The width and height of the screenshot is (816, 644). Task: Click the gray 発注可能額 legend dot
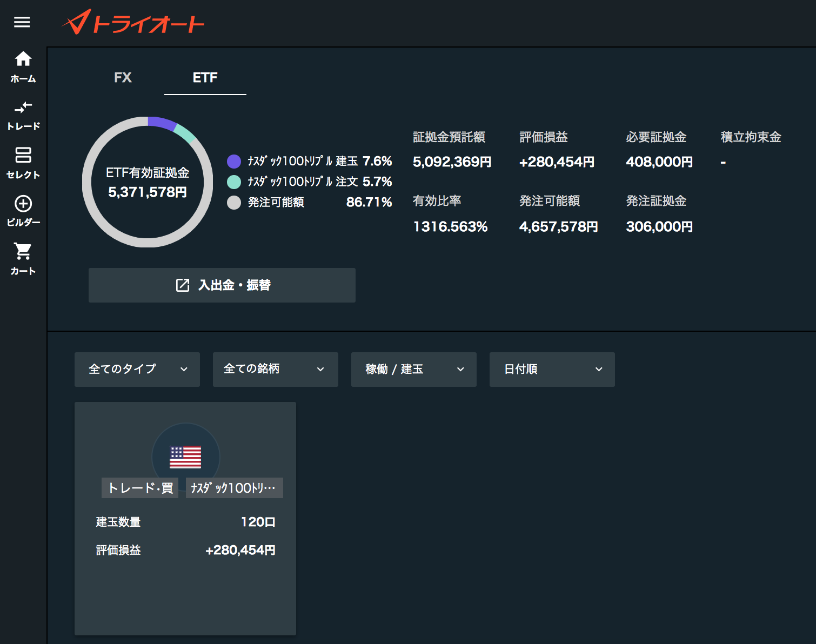[x=234, y=203]
